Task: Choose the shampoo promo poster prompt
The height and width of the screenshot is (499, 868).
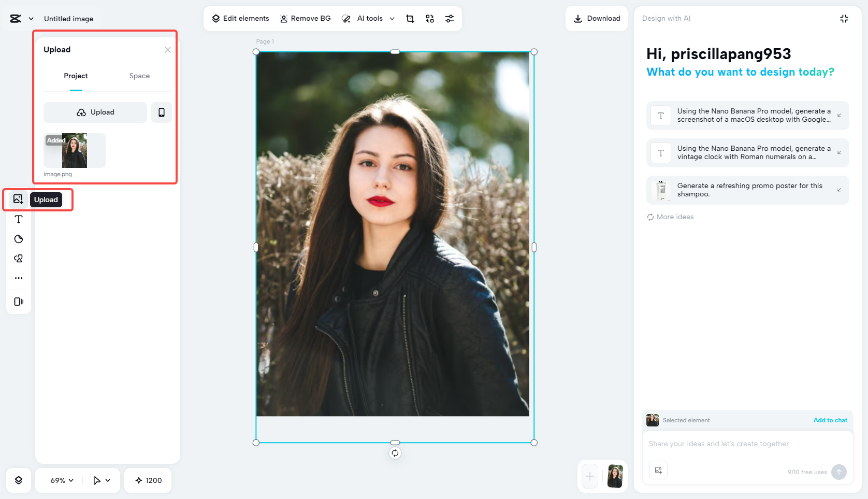Action: point(747,190)
